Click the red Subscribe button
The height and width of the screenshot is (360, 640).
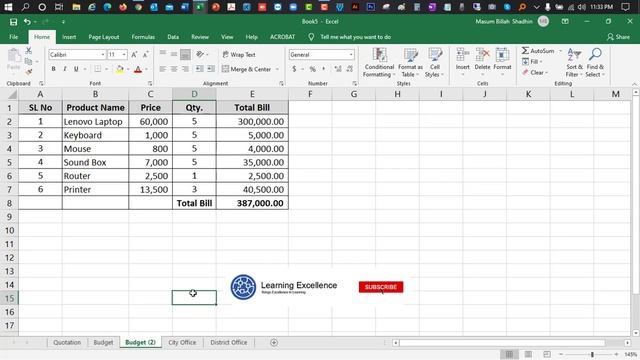pyautogui.click(x=381, y=287)
